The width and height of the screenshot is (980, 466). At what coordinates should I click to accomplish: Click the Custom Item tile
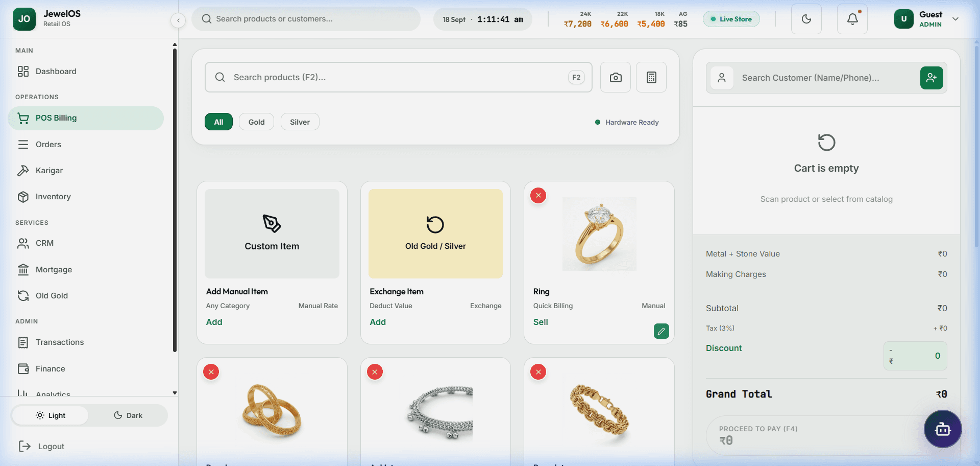(x=272, y=234)
